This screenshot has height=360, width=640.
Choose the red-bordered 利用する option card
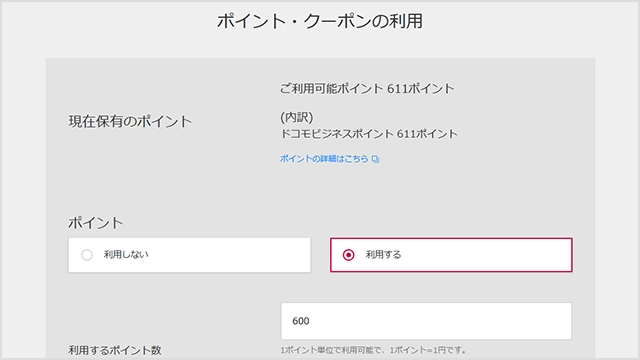pyautogui.click(x=451, y=255)
